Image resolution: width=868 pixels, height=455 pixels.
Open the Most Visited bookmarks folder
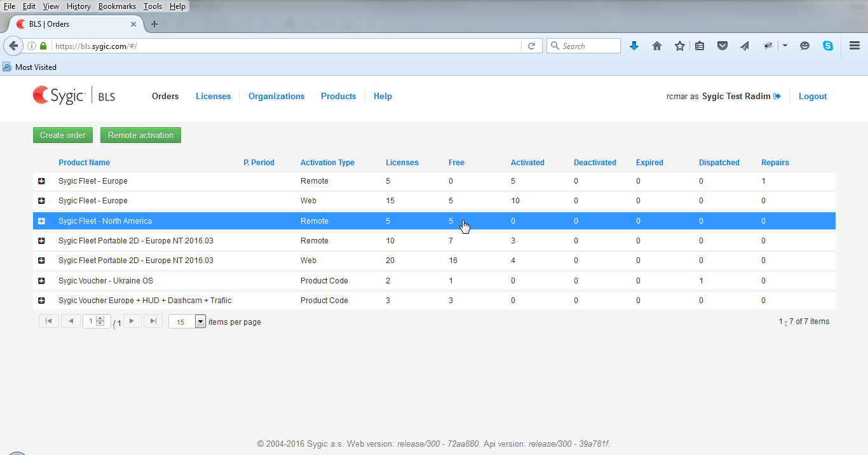(x=30, y=67)
